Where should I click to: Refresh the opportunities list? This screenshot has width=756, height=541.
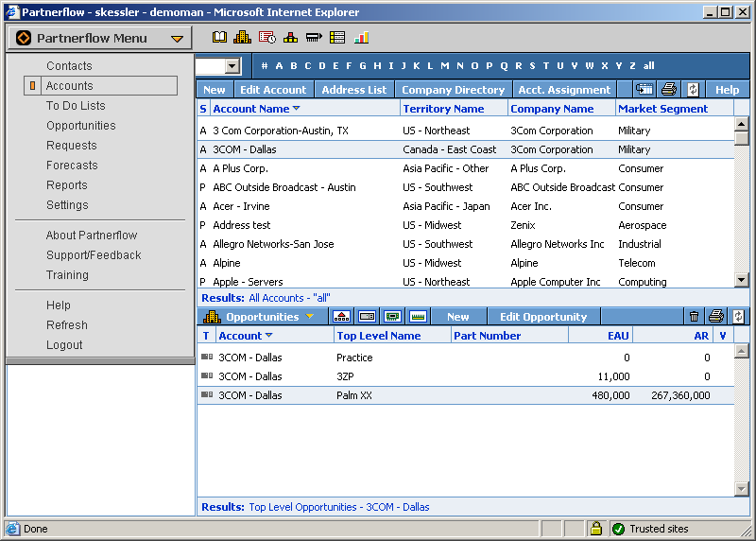click(x=738, y=317)
